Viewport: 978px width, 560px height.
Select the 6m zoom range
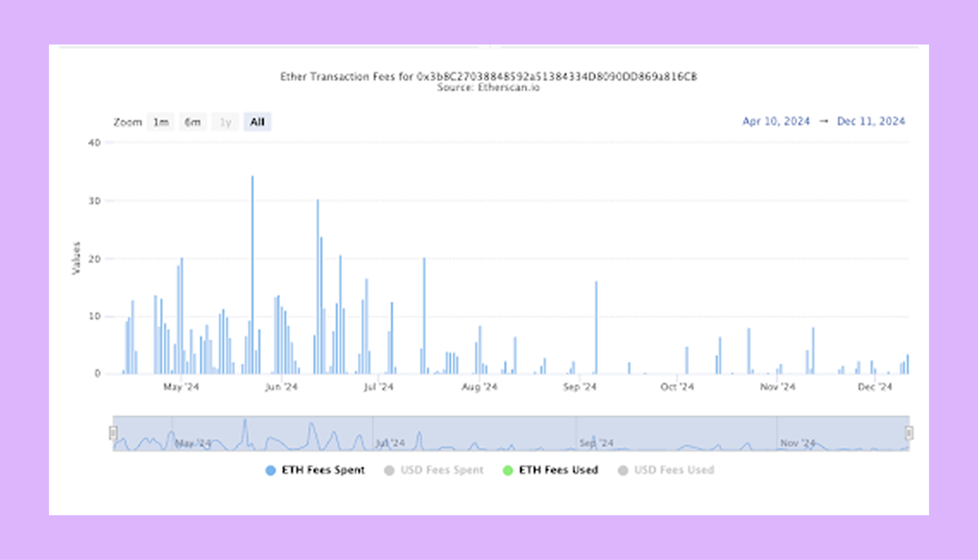click(193, 122)
